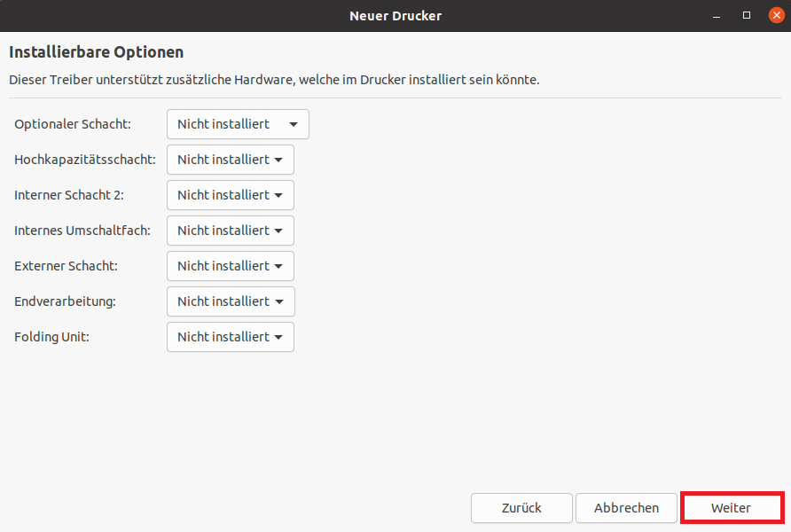The height and width of the screenshot is (532, 791).
Task: Open the Folding Unit dropdown
Action: point(230,337)
